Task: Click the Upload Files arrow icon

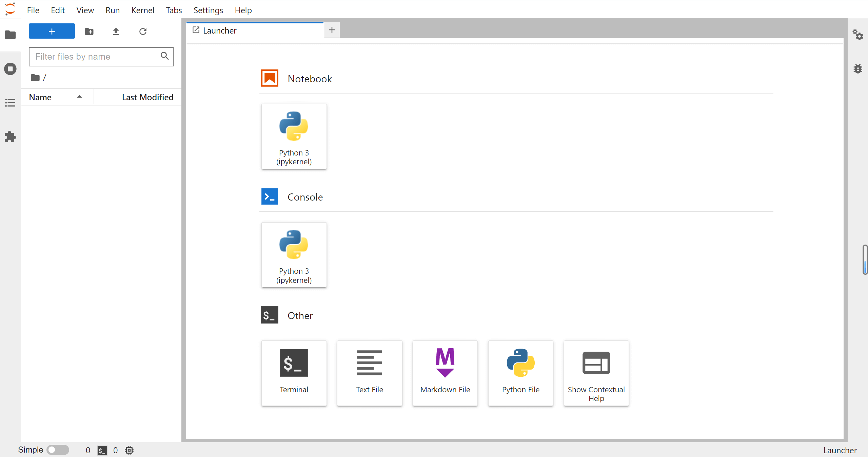Action: [x=116, y=32]
